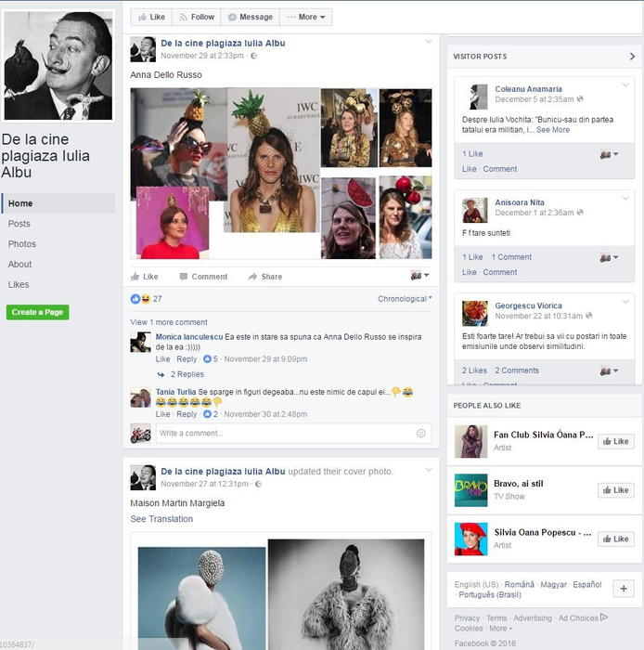Open Ad Choices footer link
Image resolution: width=644 pixels, height=650 pixels.
[583, 618]
